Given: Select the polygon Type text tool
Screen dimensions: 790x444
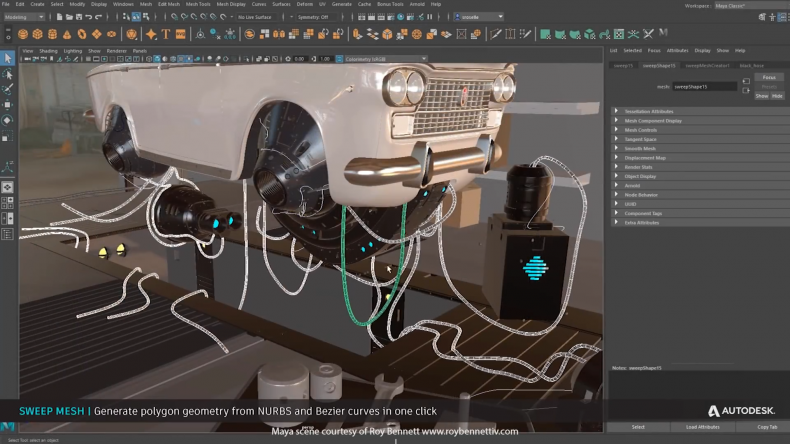Looking at the screenshot, I should [x=165, y=34].
